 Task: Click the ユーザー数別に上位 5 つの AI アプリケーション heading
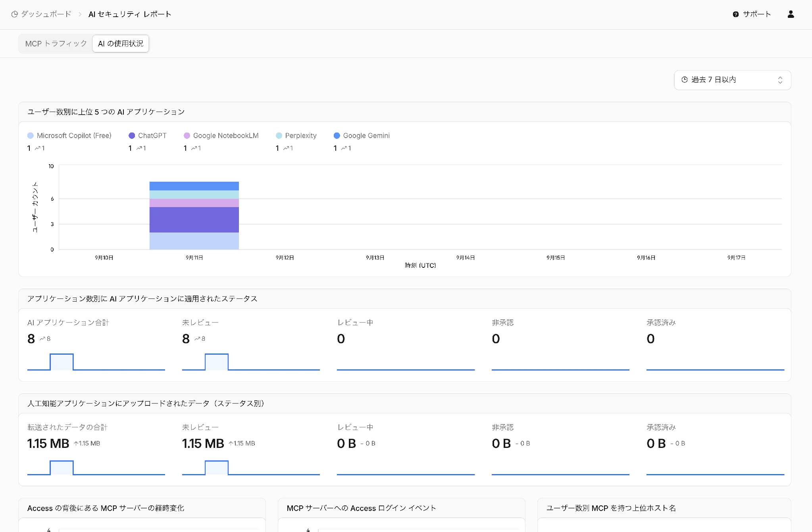click(106, 112)
